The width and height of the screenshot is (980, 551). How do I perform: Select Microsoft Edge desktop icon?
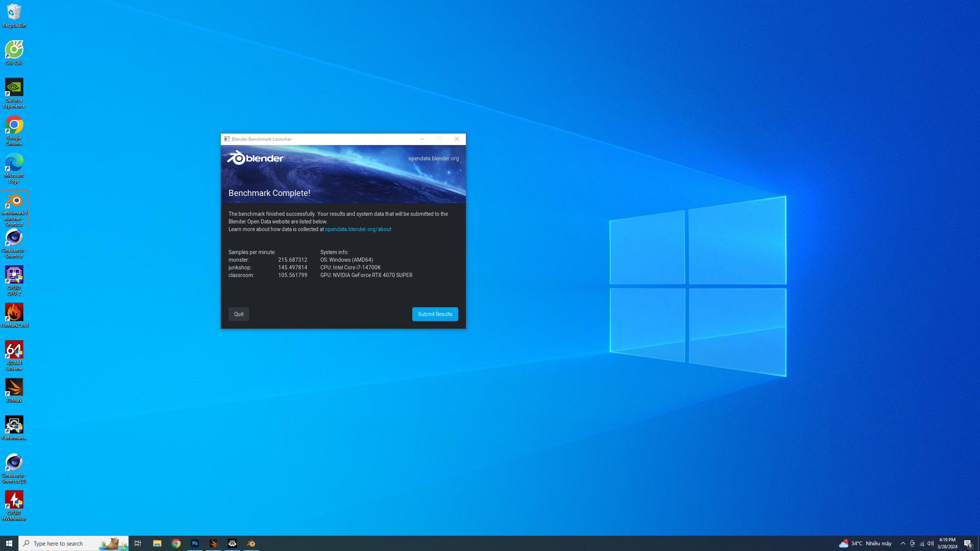click(x=14, y=168)
